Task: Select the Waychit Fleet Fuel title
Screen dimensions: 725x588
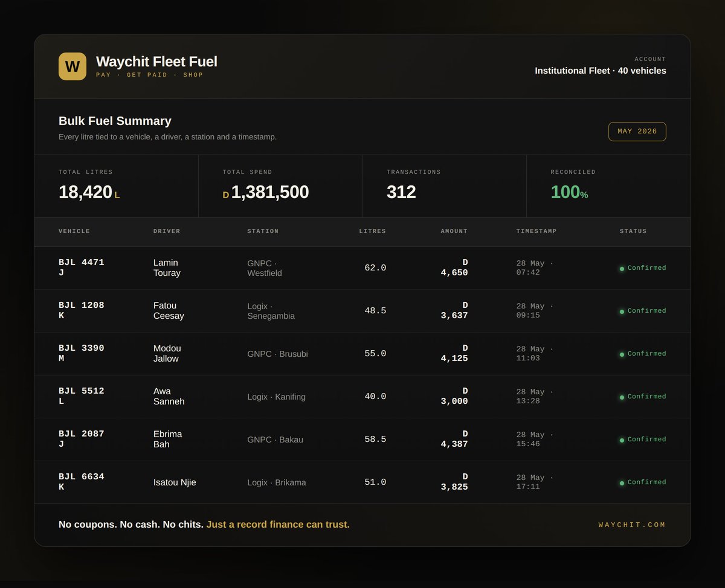Action: (156, 62)
